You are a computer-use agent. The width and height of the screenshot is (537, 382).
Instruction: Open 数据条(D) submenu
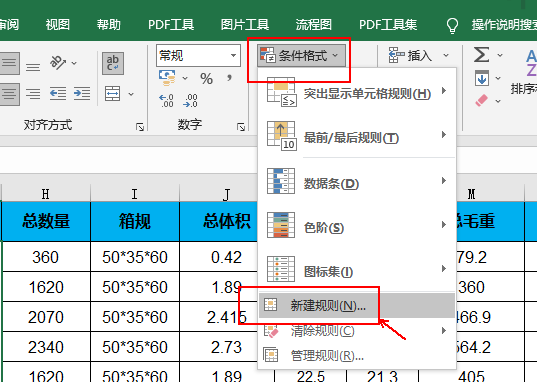[x=357, y=182]
